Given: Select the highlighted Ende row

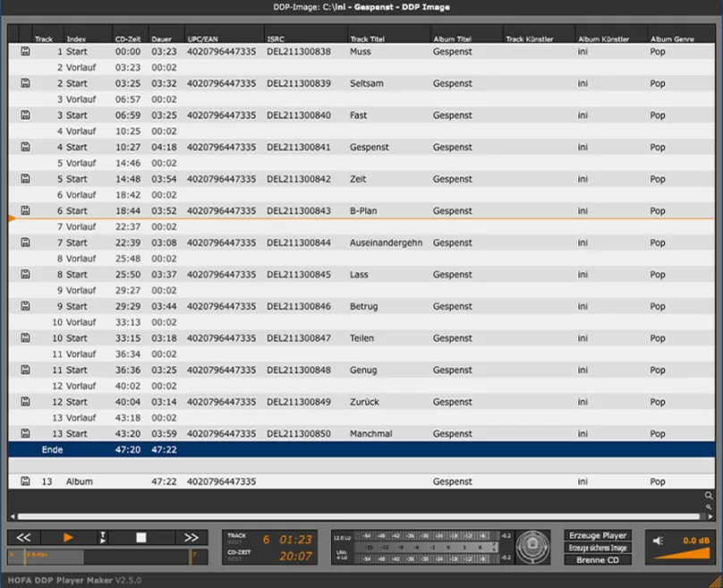Looking at the screenshot, I should pos(361,449).
